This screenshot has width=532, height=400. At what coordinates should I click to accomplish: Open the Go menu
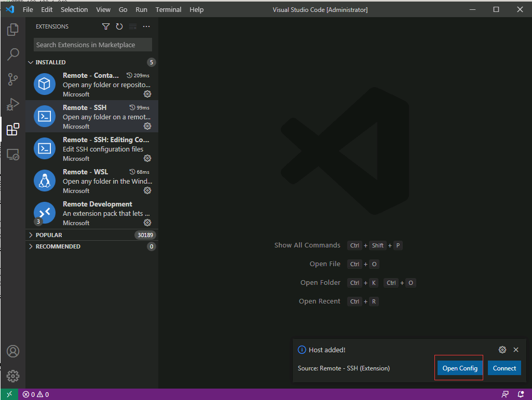point(123,9)
